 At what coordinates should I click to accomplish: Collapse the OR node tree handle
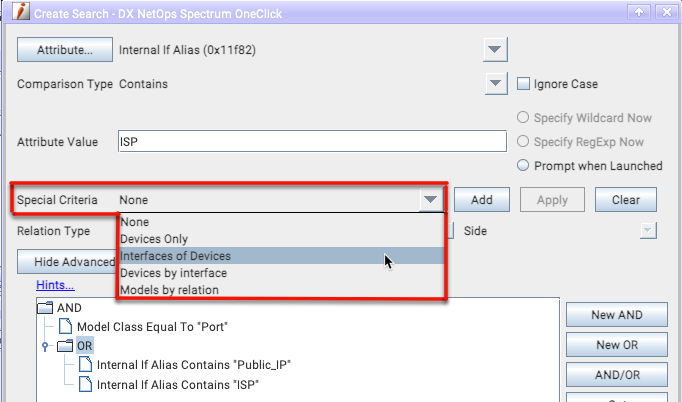(x=45, y=346)
